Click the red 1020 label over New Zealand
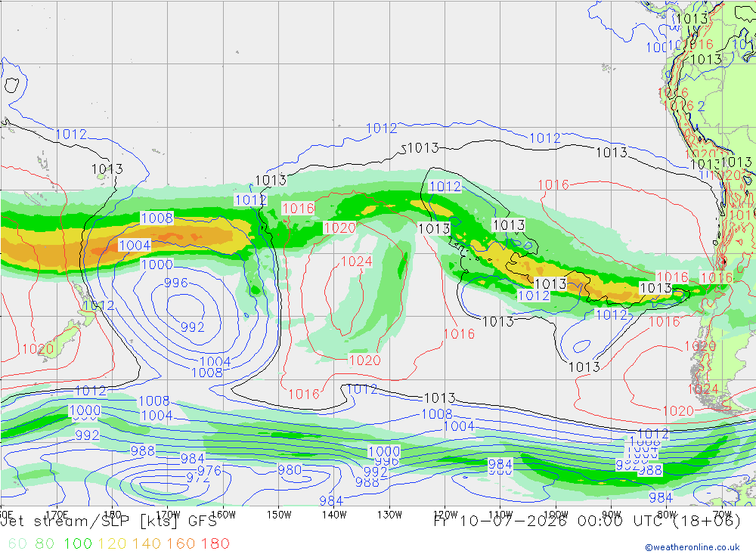Screen dimensions: 756x554 (38, 348)
